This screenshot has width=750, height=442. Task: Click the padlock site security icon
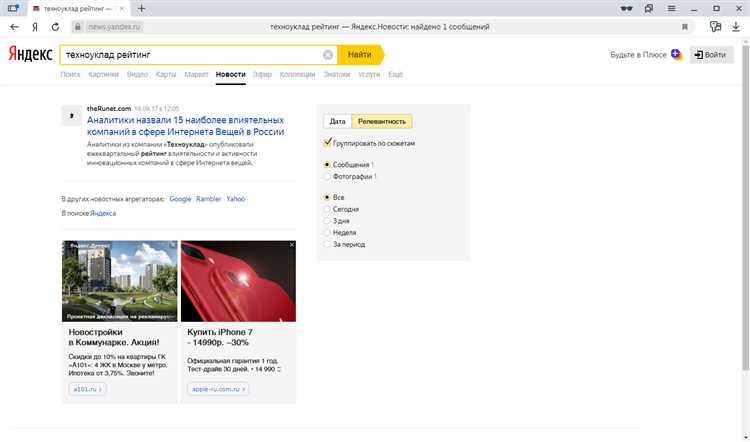click(x=77, y=27)
